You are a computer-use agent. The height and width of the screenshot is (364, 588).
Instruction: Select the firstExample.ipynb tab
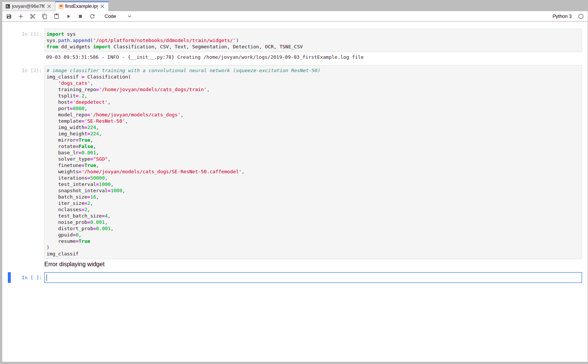click(82, 6)
